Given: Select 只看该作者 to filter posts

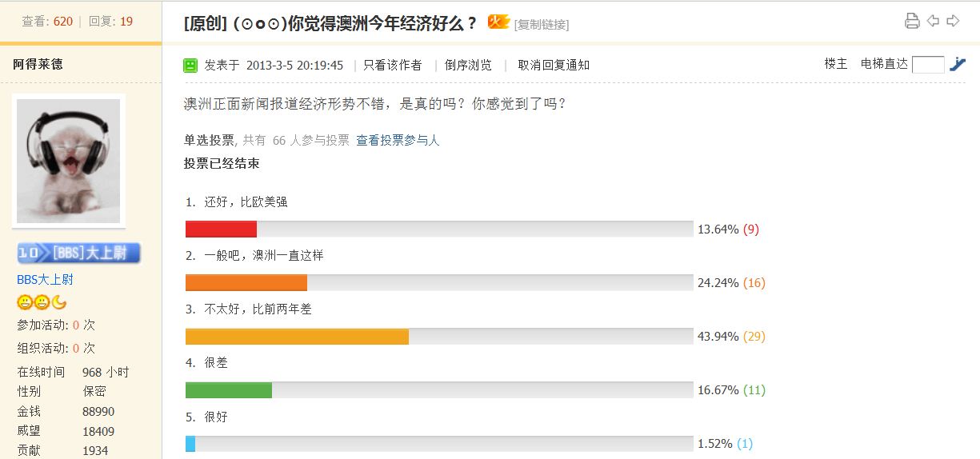Looking at the screenshot, I should coord(392,66).
